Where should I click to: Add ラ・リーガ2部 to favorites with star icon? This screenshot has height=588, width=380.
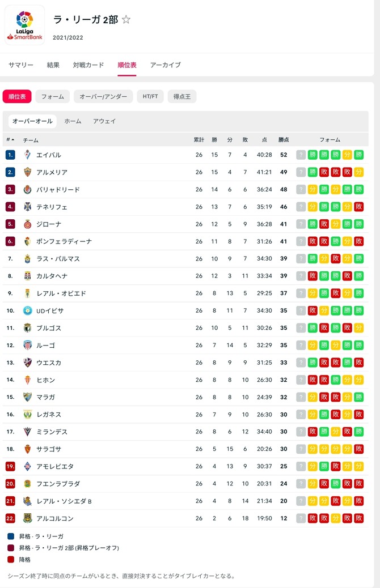(126, 19)
